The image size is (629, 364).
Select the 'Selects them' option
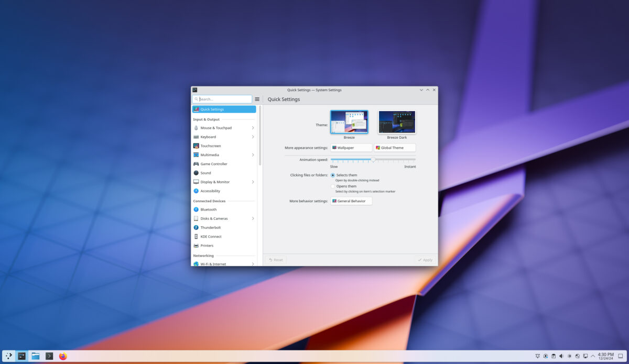pos(332,175)
